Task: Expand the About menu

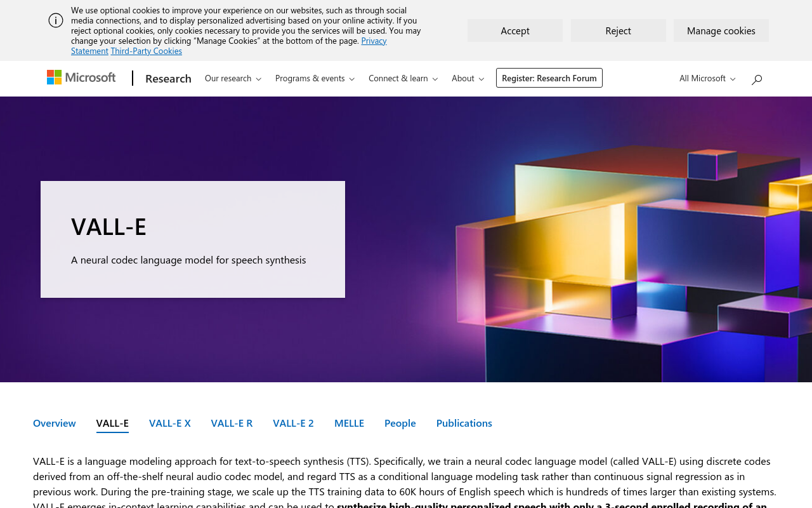Action: 468,78
